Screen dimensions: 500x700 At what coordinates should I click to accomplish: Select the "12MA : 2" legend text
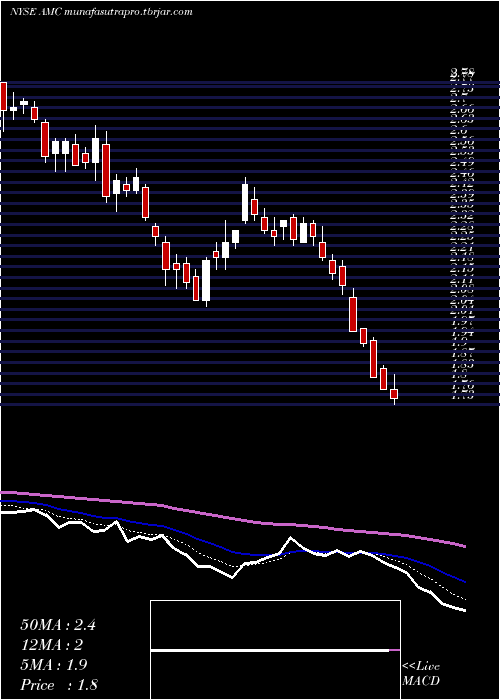(x=52, y=645)
